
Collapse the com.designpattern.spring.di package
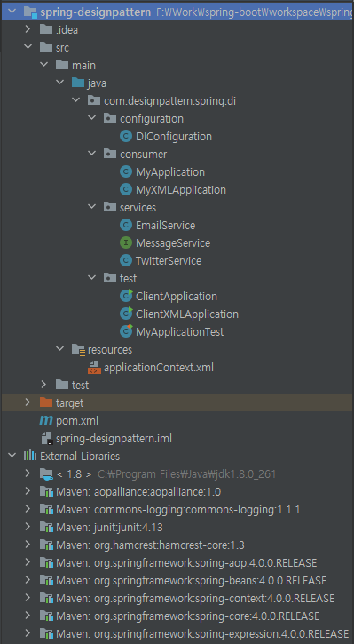click(75, 100)
